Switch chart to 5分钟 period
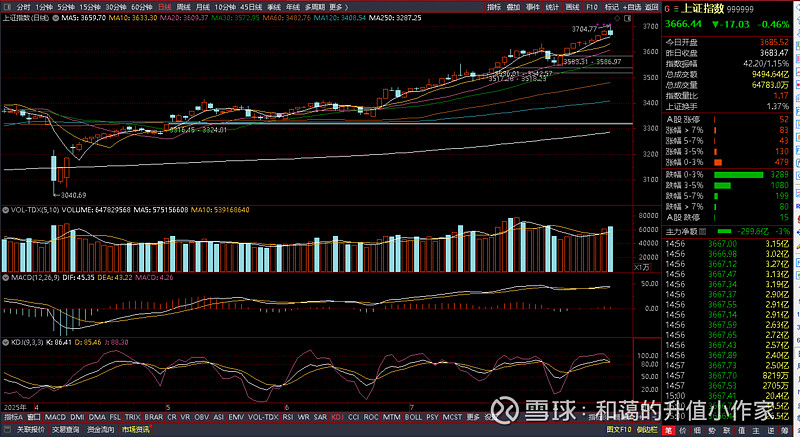The width and height of the screenshot is (800, 437). coord(65,6)
